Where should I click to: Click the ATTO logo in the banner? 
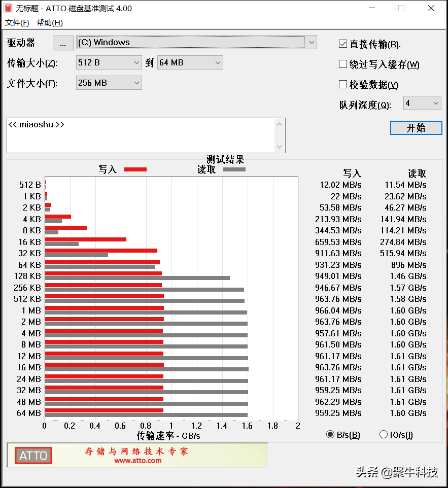point(33,456)
